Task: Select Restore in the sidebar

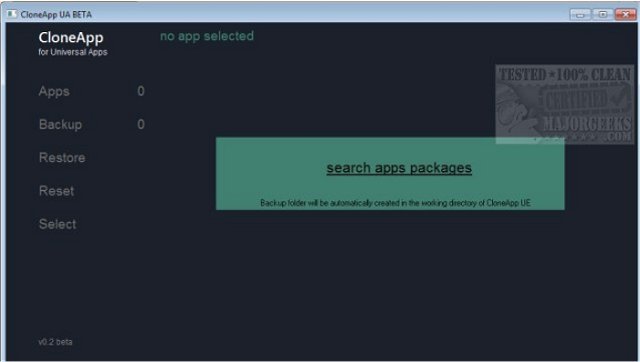Action: click(x=62, y=158)
